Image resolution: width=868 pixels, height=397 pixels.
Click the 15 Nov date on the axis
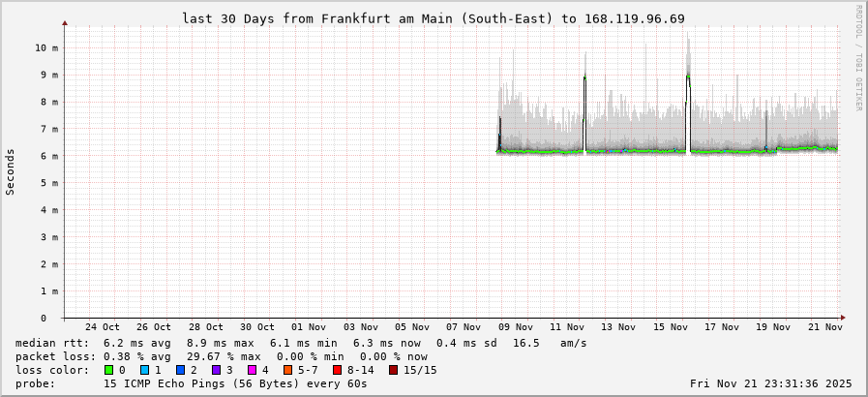coord(672,327)
